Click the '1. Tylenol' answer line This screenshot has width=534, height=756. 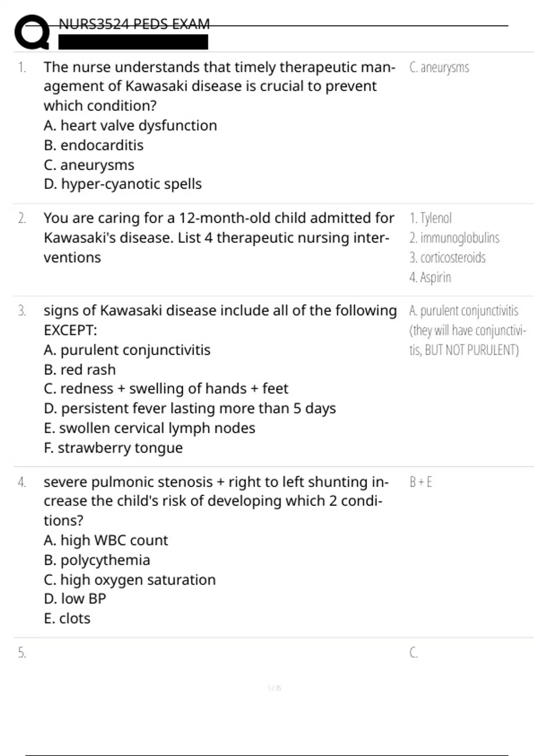click(430, 218)
